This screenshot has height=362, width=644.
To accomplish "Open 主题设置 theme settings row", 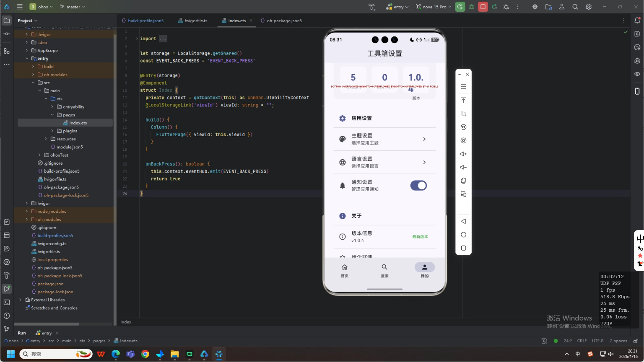I will click(x=384, y=139).
